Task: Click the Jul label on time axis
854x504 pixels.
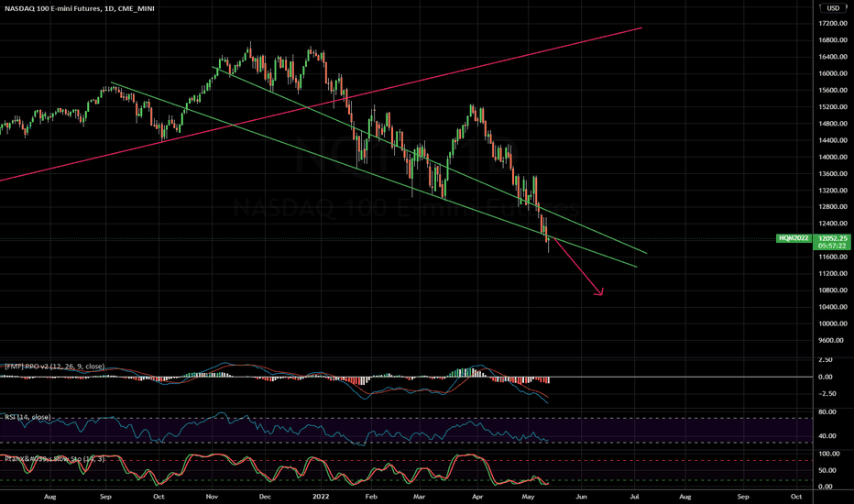Action: coord(634,497)
